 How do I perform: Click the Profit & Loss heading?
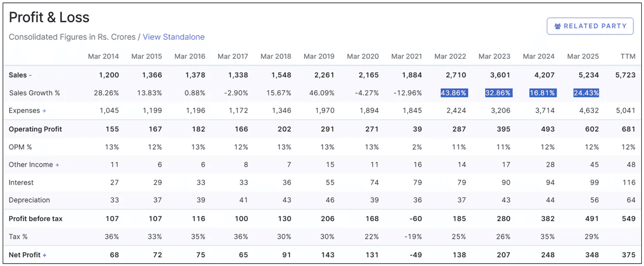[48, 17]
